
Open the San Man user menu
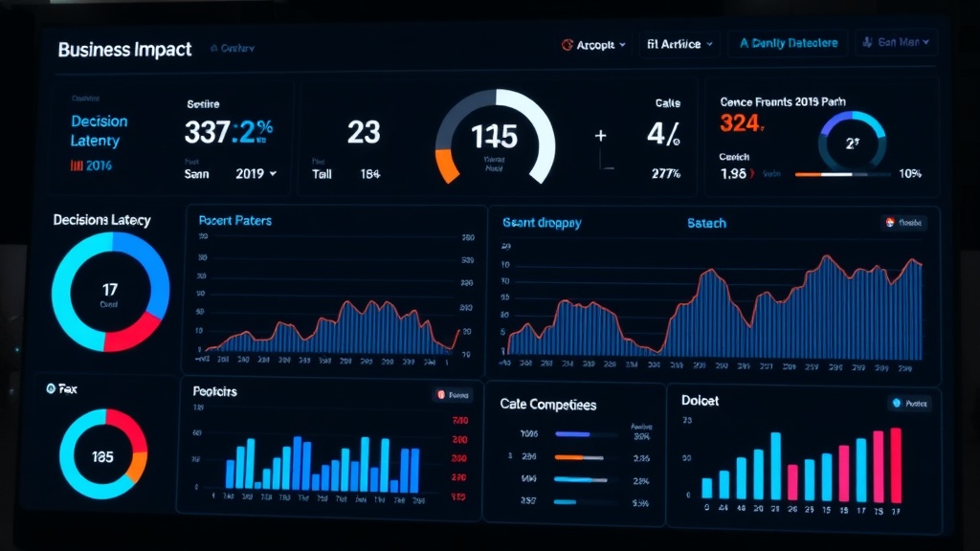pyautogui.click(x=897, y=43)
